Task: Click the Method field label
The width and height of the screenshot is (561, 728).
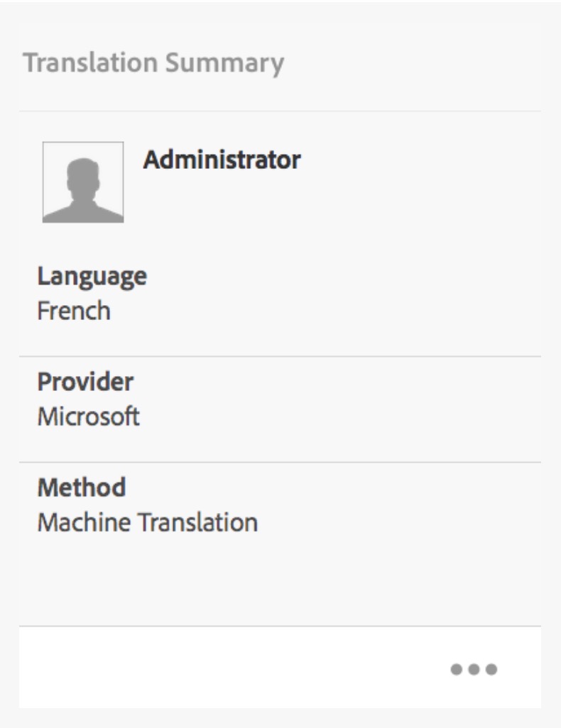Action: click(x=81, y=487)
